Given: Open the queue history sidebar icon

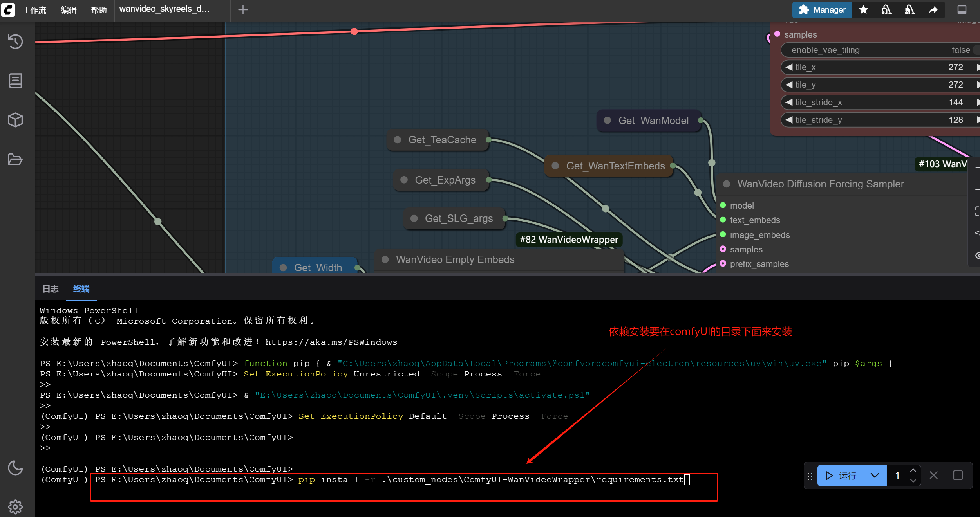Looking at the screenshot, I should (x=15, y=41).
